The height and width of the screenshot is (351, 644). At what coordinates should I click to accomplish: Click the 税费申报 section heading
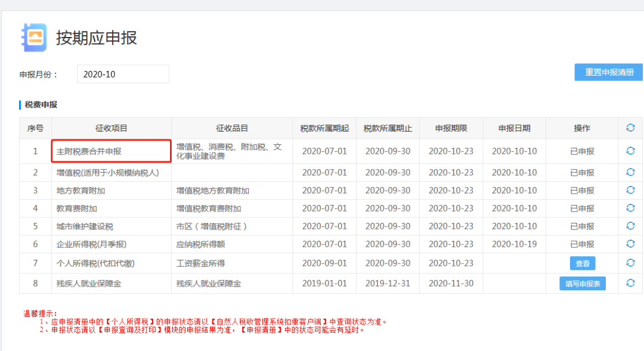coord(41,105)
